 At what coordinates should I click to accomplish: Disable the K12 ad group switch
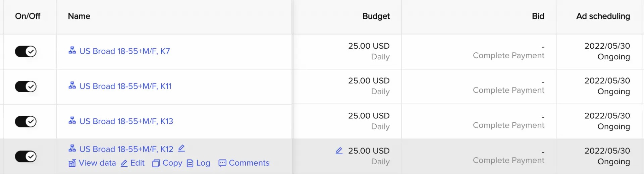25,156
